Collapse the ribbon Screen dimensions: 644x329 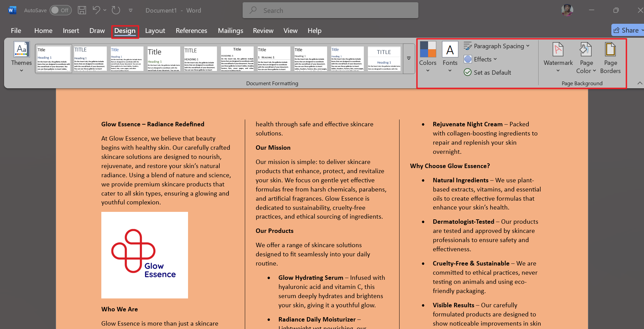tap(640, 83)
